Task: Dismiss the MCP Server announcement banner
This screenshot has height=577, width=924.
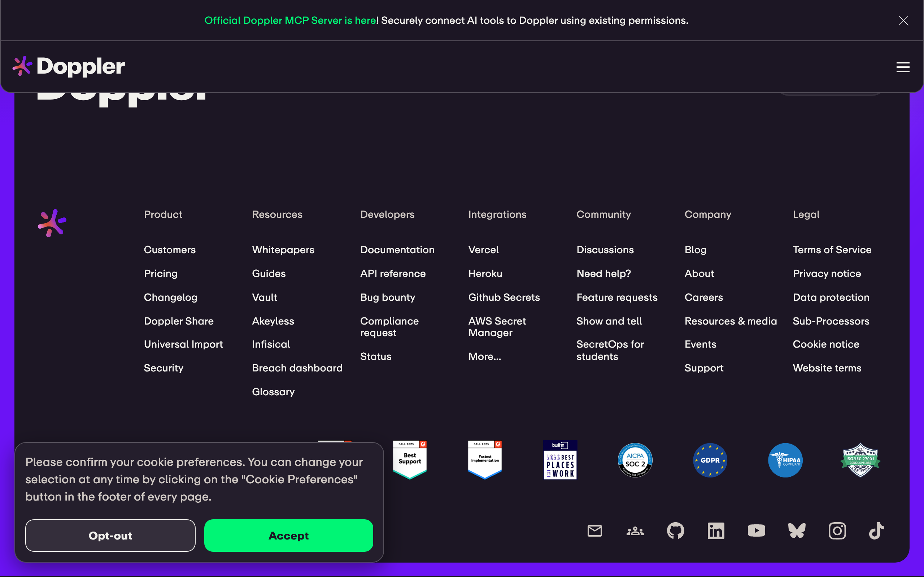Action: (903, 21)
